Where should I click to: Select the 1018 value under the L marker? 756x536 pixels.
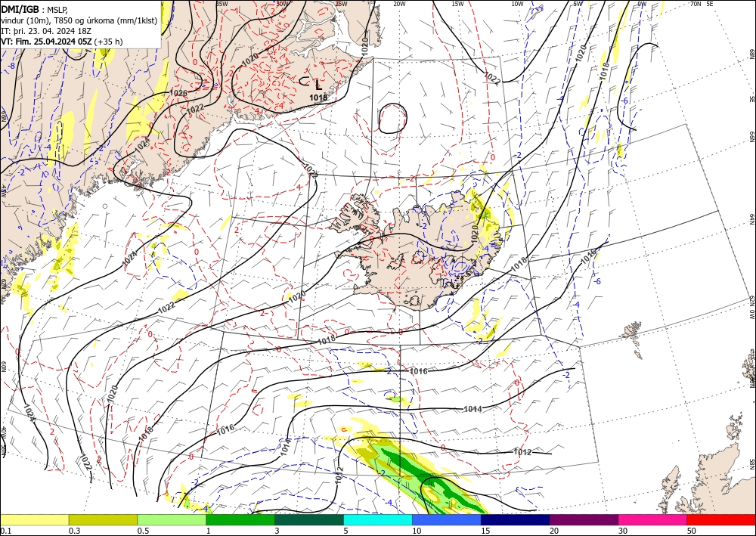click(318, 98)
